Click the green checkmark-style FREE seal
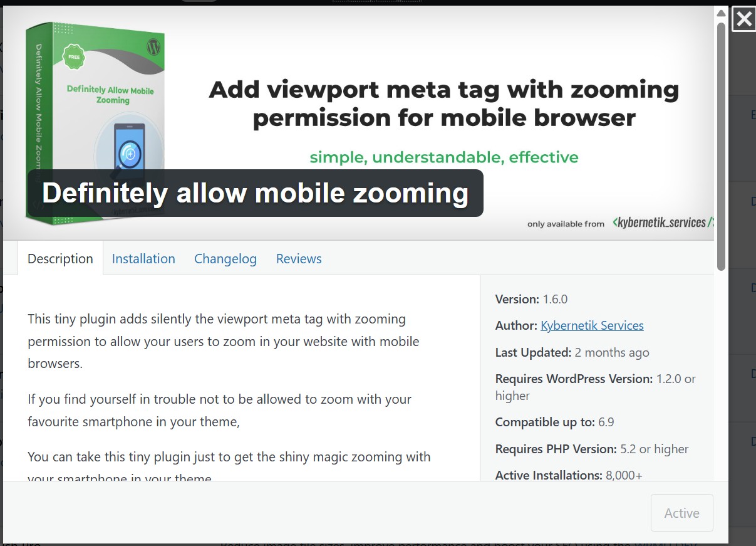This screenshot has height=546, width=756. (x=73, y=56)
